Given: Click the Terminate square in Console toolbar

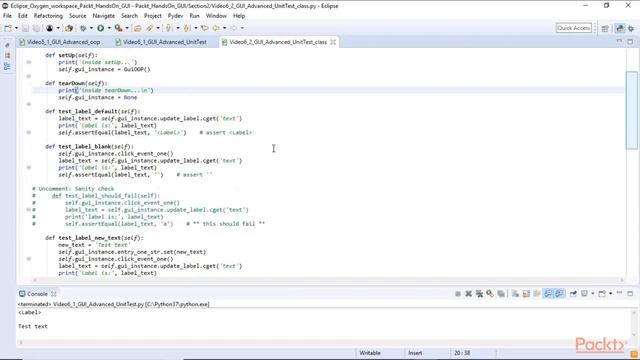Looking at the screenshot, I should (458, 294).
